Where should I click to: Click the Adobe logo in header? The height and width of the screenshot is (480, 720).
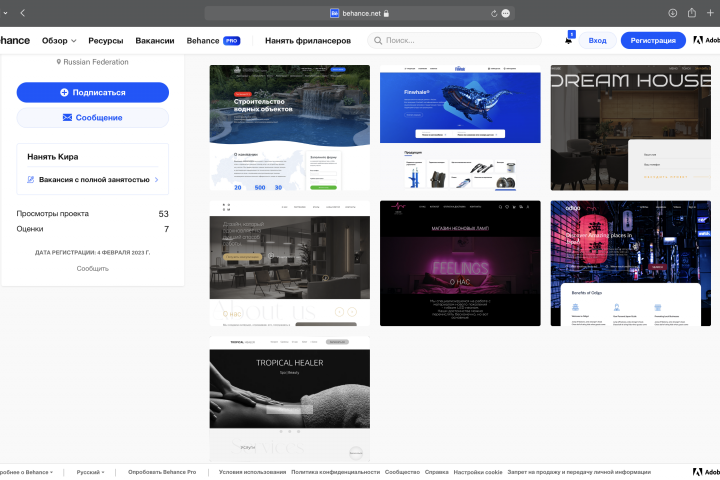coord(698,40)
